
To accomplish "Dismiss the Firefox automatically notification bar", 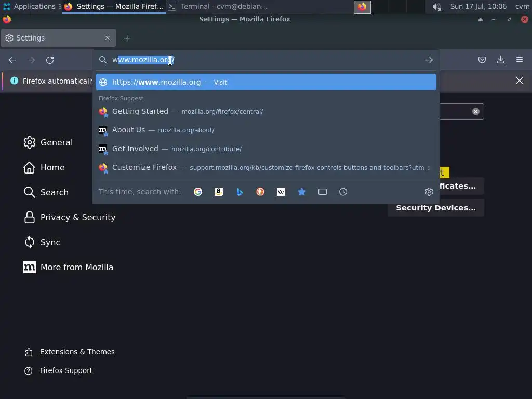I will 519,81.
